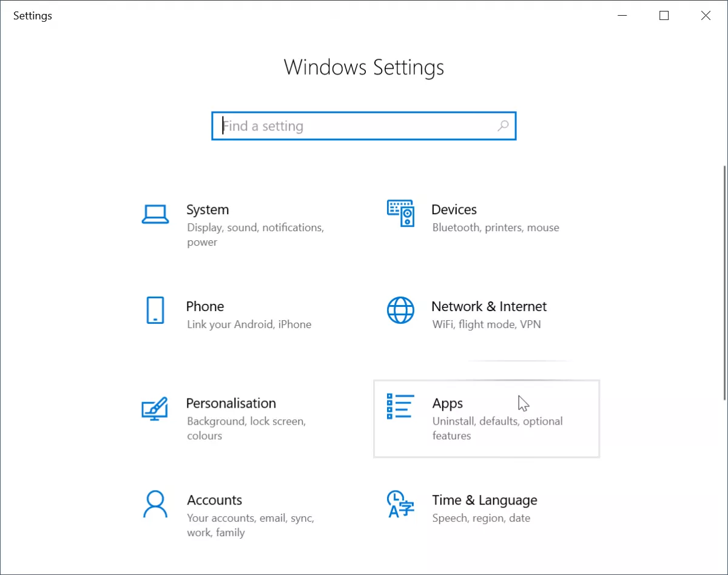This screenshot has width=728, height=575.
Task: Open the System category heading
Action: click(207, 210)
